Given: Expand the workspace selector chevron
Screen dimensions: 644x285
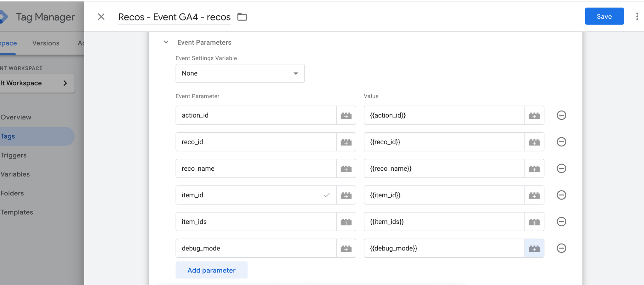Looking at the screenshot, I should 65,83.
